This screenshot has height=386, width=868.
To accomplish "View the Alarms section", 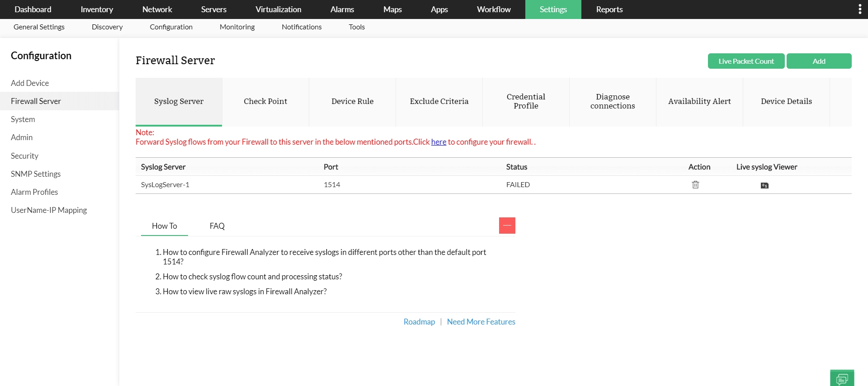I will pos(342,9).
